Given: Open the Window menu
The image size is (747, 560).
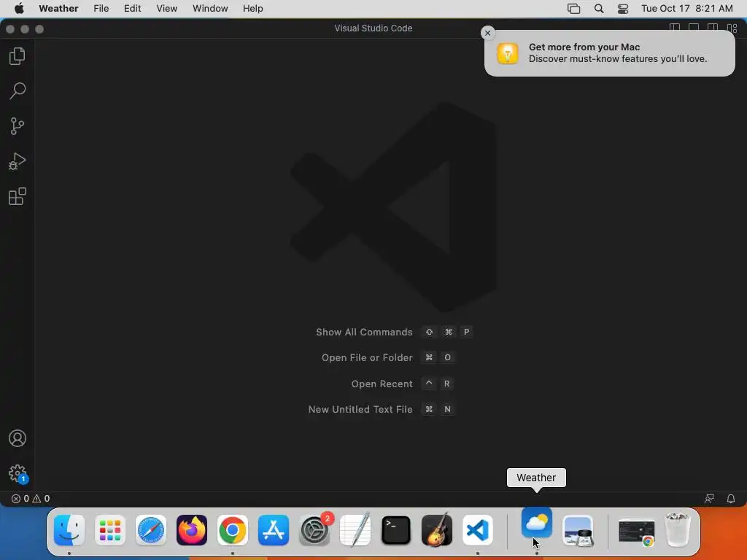Looking at the screenshot, I should tap(210, 8).
